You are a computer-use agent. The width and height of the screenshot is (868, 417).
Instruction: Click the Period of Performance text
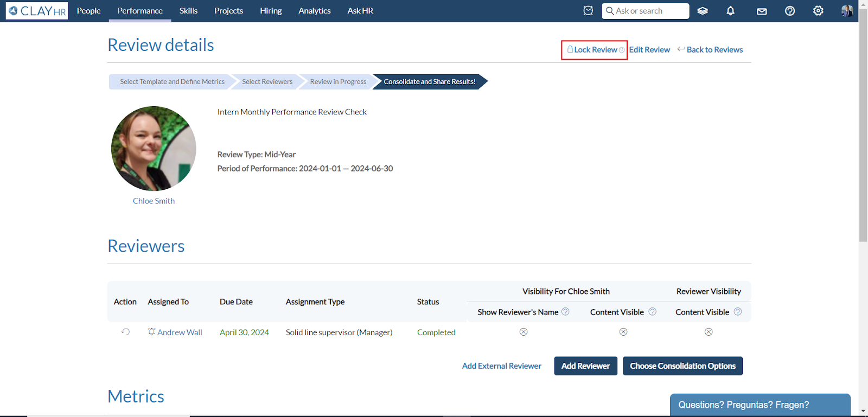tap(305, 169)
